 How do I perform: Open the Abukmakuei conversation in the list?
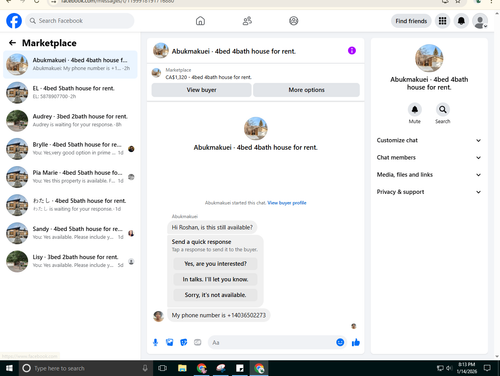pyautogui.click(x=70, y=64)
